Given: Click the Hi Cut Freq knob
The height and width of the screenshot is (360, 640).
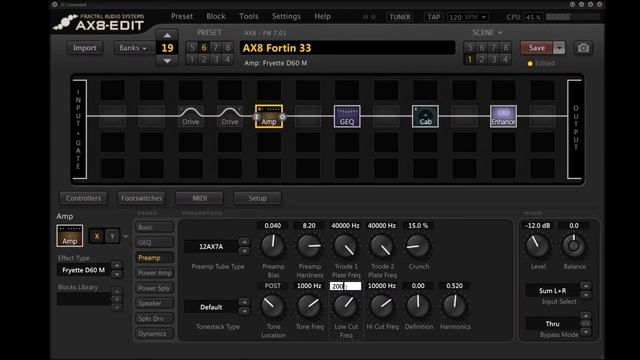Looking at the screenshot, I should (x=382, y=306).
